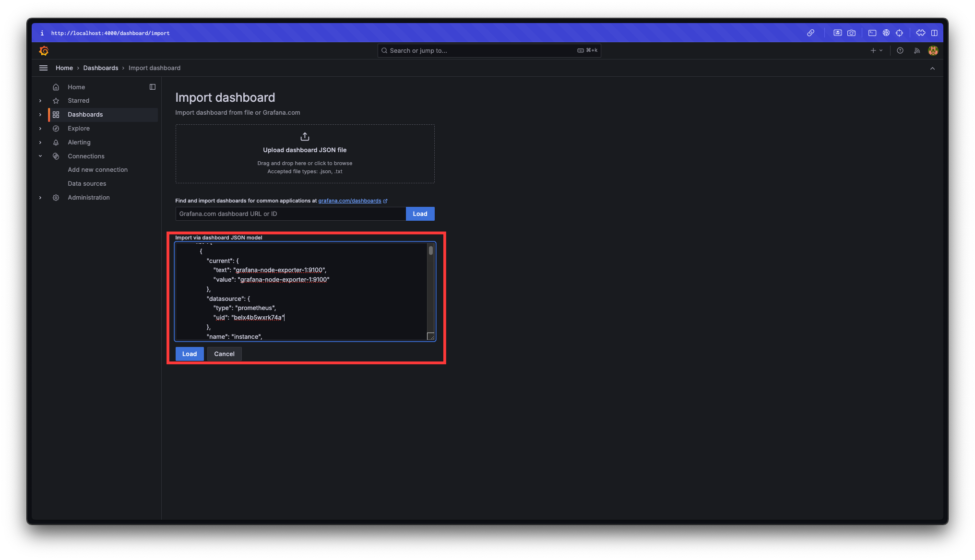Undock the sidebar menu panel
The image size is (975, 560).
point(153,87)
